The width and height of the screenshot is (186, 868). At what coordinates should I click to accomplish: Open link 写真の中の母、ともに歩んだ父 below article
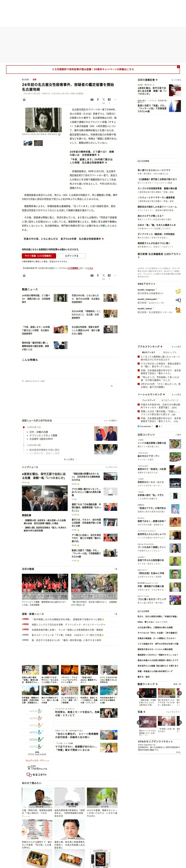coord(63,239)
